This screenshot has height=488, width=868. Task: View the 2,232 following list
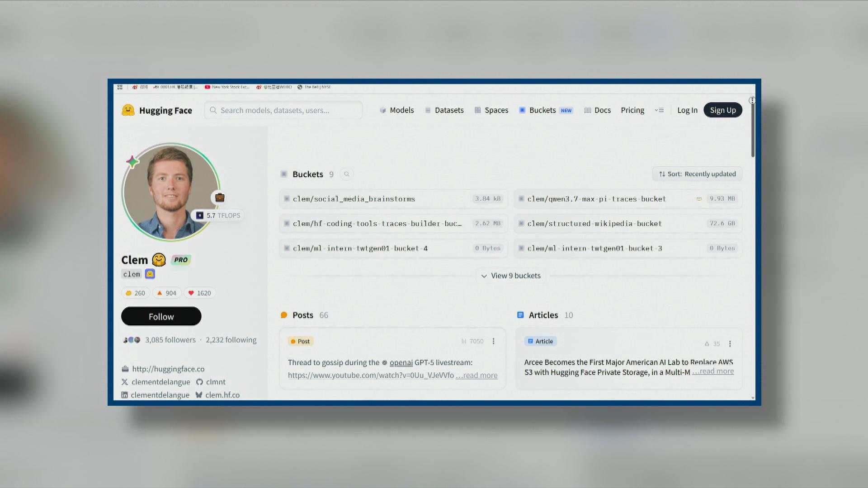231,340
